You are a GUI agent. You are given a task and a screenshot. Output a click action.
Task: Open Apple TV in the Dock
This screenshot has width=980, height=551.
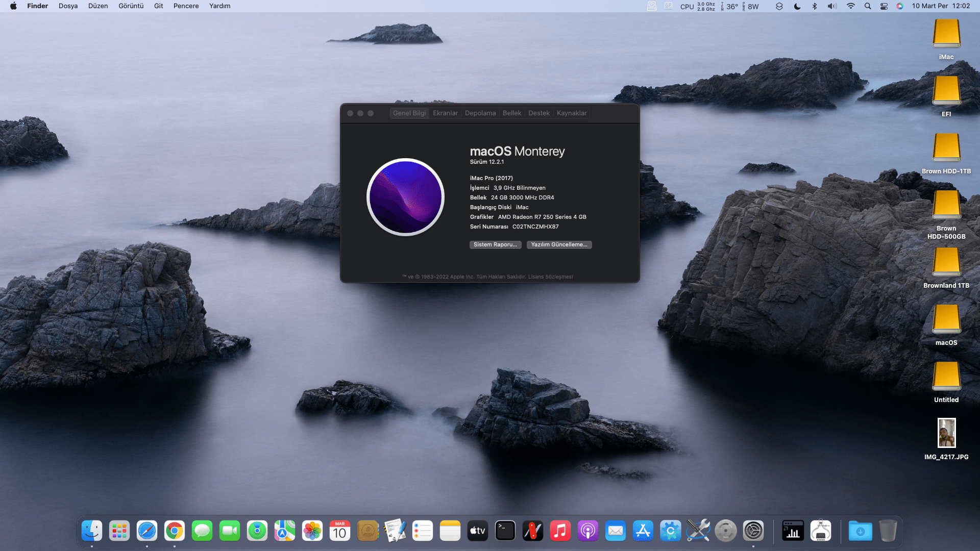click(478, 531)
